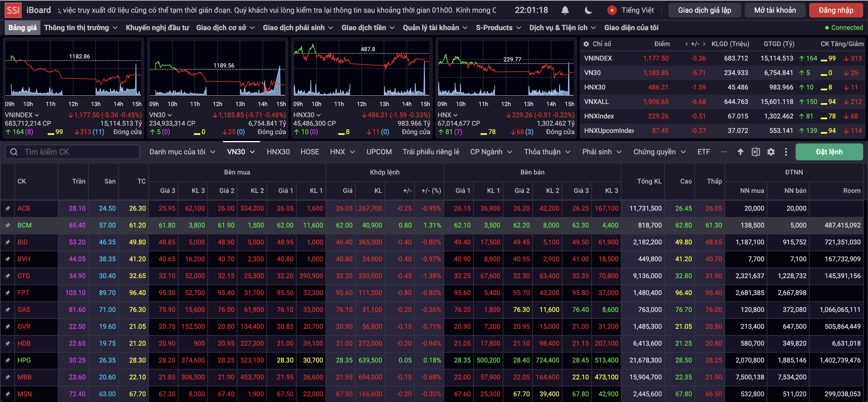868x402 pixels.
Task: Click the up arrow icon in toolbar
Action: tap(740, 152)
